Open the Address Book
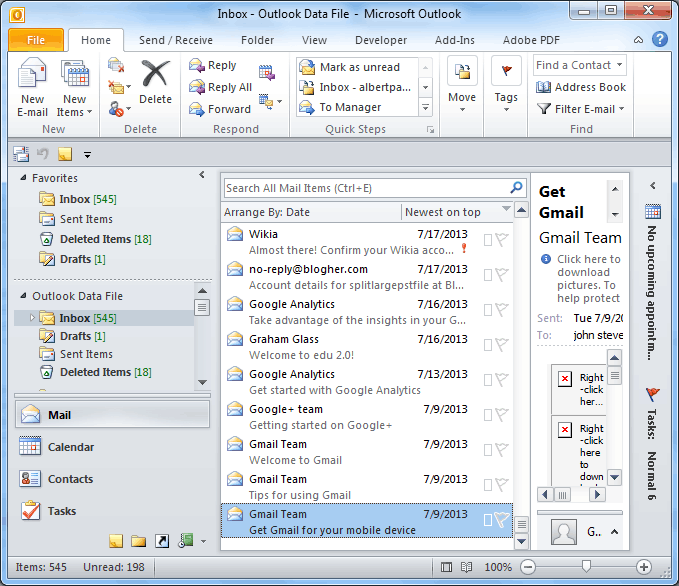 click(x=580, y=87)
